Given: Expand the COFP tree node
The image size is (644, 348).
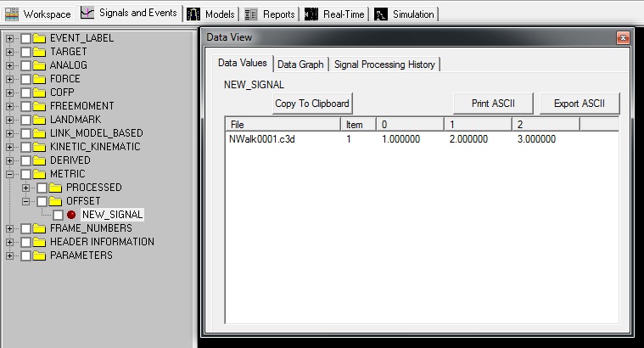Looking at the screenshot, I should point(10,93).
